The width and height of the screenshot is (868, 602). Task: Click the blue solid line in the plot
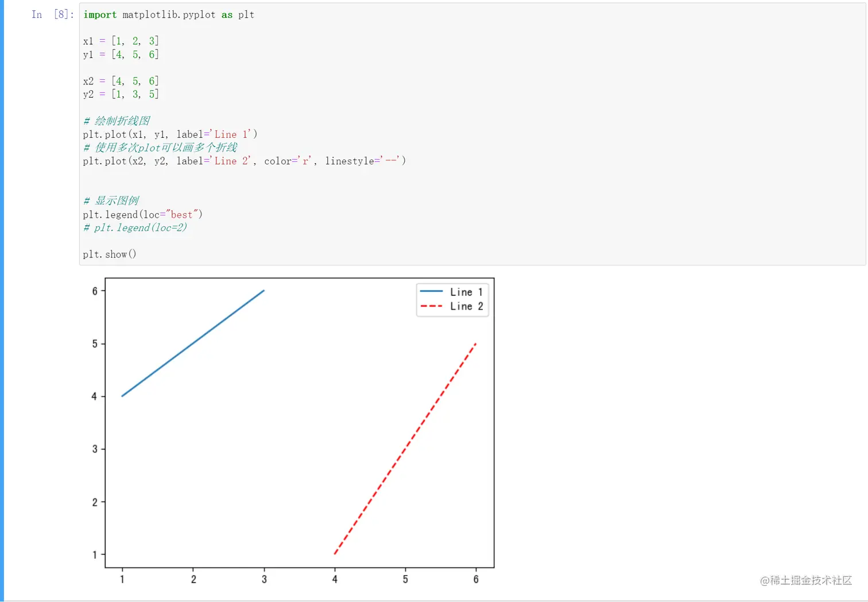click(x=193, y=344)
